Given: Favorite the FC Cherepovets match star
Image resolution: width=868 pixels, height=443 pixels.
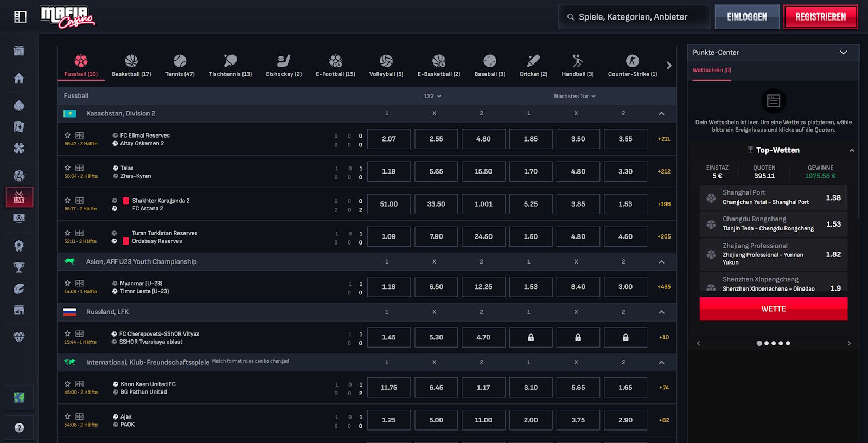Looking at the screenshot, I should [x=67, y=333].
